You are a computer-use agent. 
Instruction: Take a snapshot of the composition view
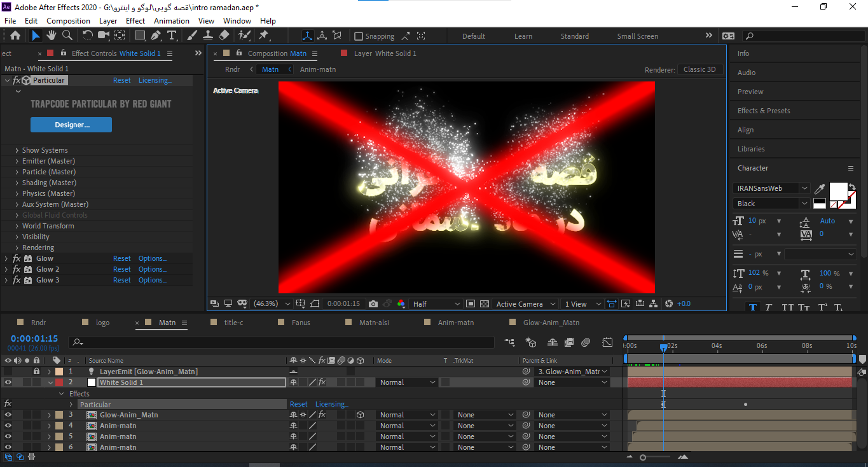pos(373,304)
